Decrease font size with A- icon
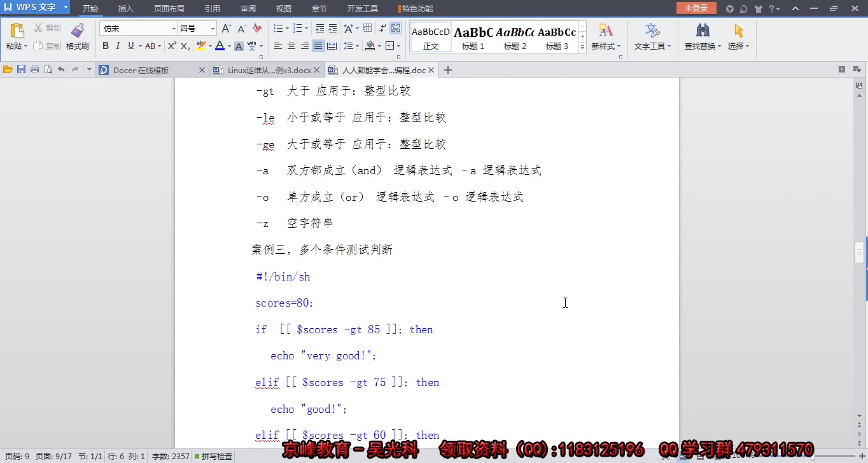Viewport: 868px width, 463px height. coord(242,29)
